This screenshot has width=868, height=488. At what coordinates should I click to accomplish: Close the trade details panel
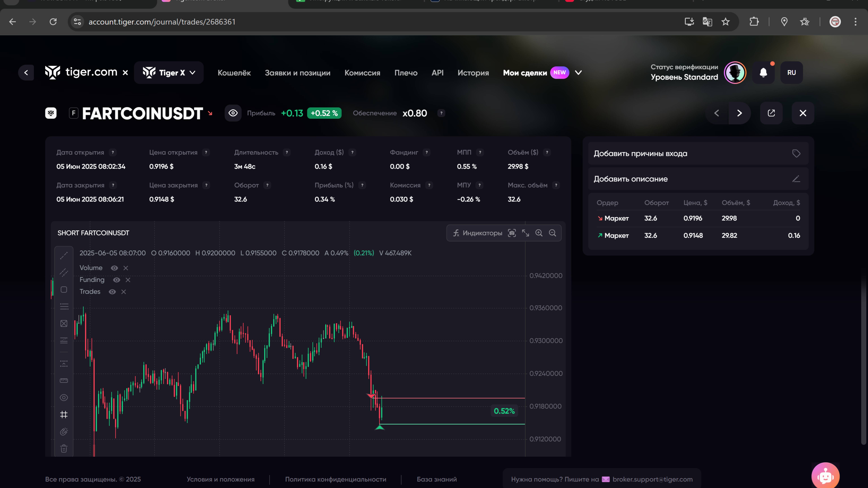pos(803,113)
